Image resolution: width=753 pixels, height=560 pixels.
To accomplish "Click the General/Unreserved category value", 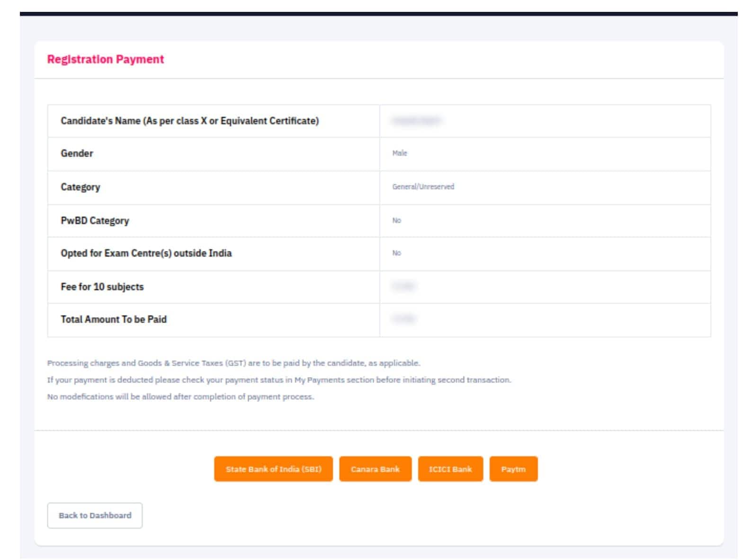I will pyautogui.click(x=423, y=187).
